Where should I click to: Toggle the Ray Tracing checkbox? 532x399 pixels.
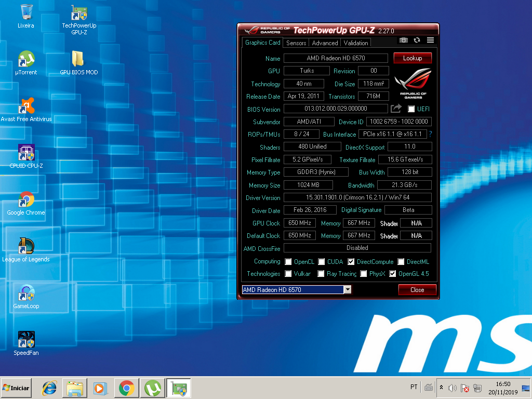(x=321, y=273)
